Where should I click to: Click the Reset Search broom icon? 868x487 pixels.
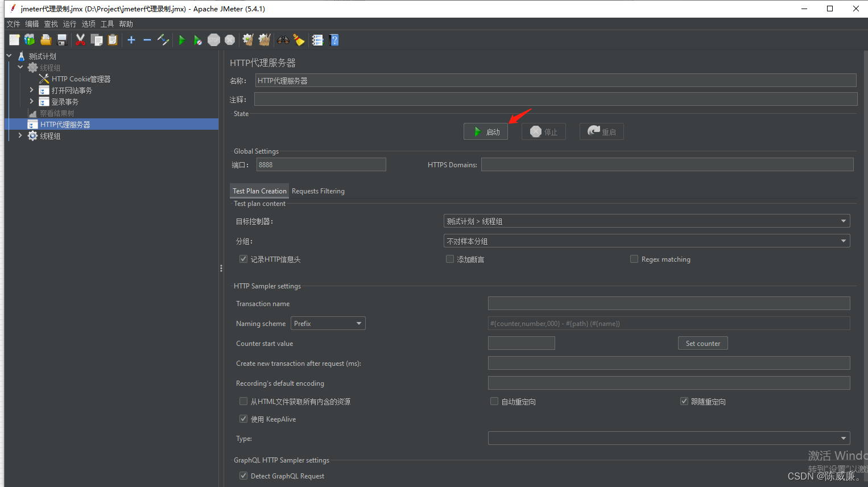pyautogui.click(x=299, y=40)
